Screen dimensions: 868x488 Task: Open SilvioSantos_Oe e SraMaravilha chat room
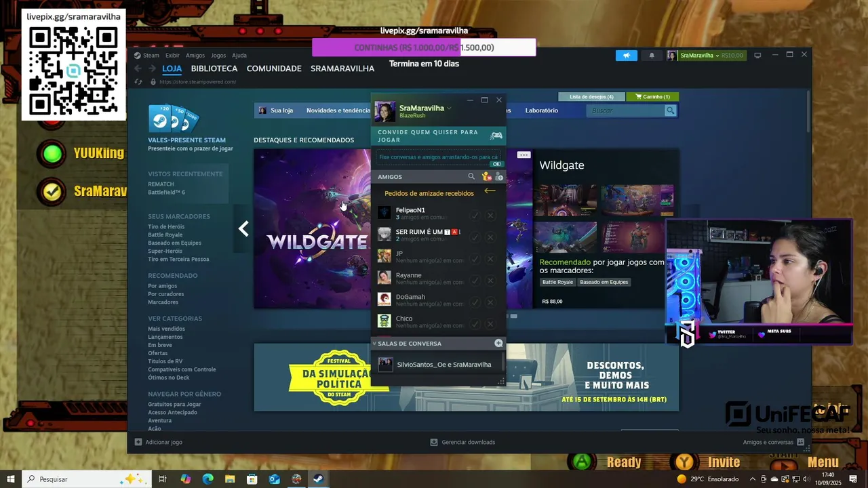tap(437, 365)
